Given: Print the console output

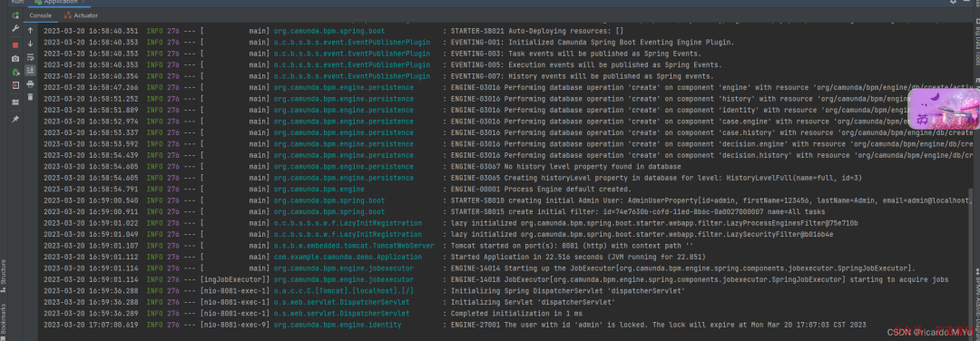Looking at the screenshot, I should [30, 83].
